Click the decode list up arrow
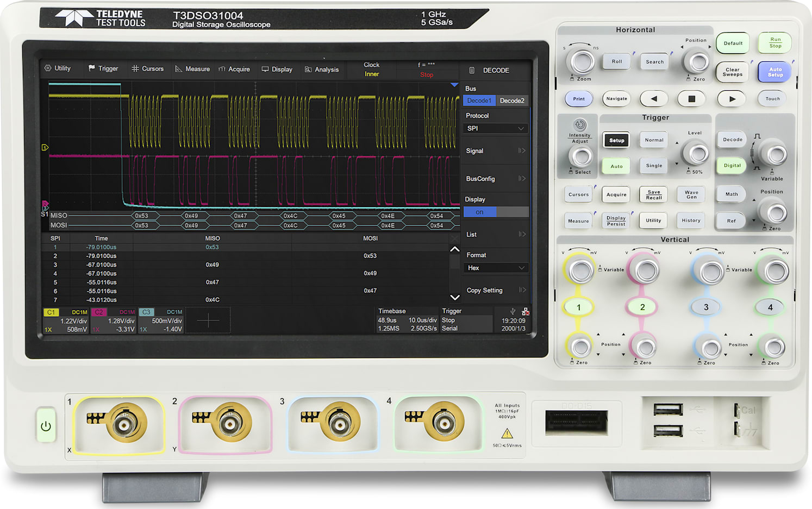The image size is (812, 509). pos(455,249)
